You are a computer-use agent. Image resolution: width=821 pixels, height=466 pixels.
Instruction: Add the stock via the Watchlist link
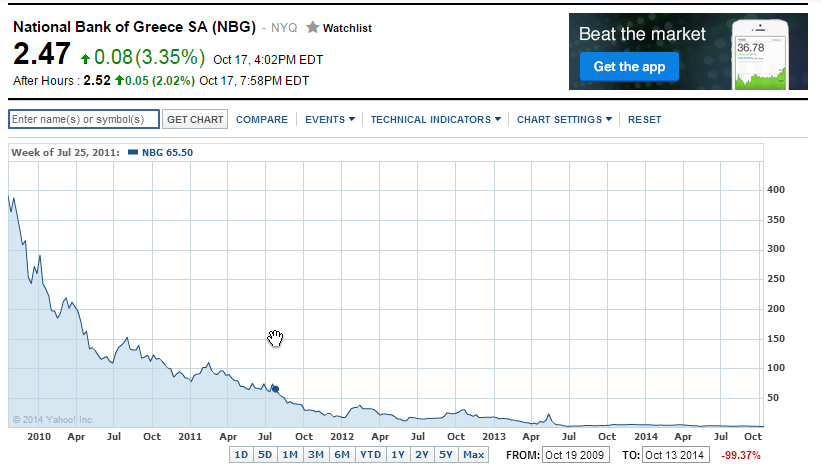click(x=347, y=28)
